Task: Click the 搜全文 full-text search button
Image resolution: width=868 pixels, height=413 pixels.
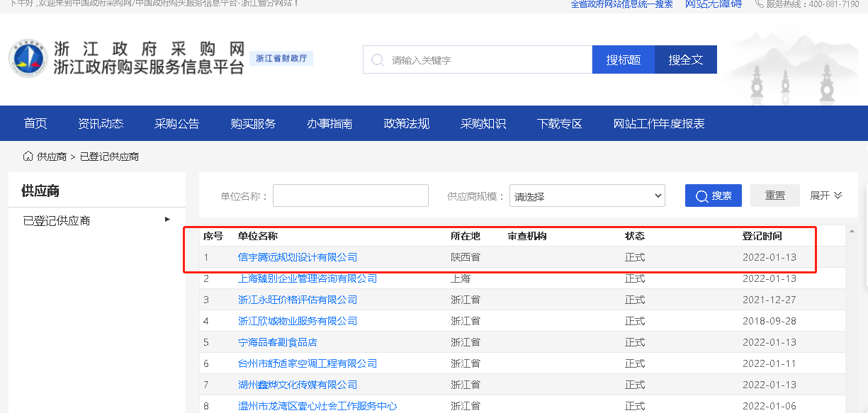Action: tap(685, 60)
